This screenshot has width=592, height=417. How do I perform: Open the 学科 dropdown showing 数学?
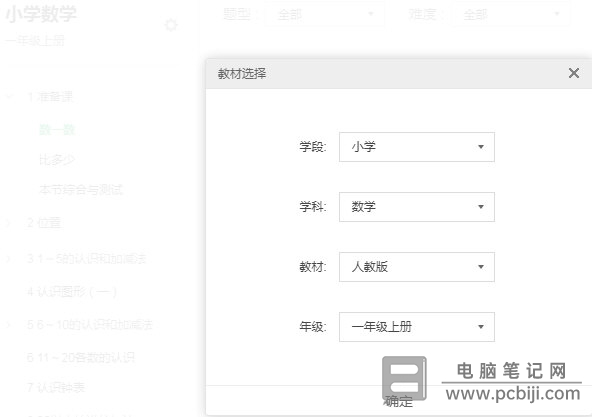click(x=417, y=207)
